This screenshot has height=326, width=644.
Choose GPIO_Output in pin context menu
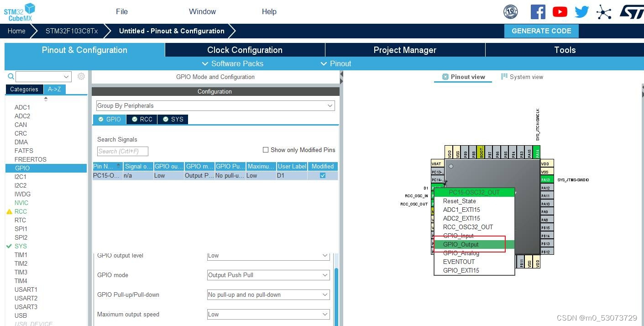point(474,244)
